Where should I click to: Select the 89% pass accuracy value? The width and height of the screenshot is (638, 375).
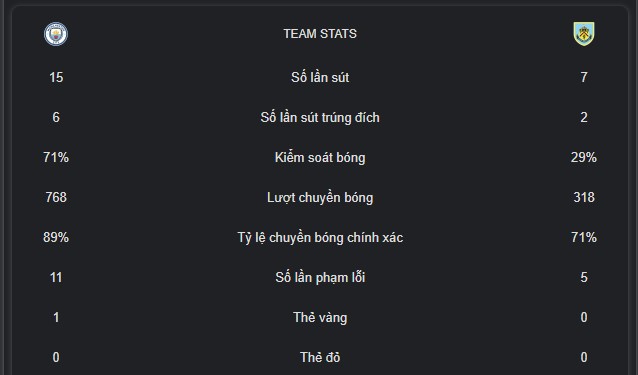[x=56, y=237]
